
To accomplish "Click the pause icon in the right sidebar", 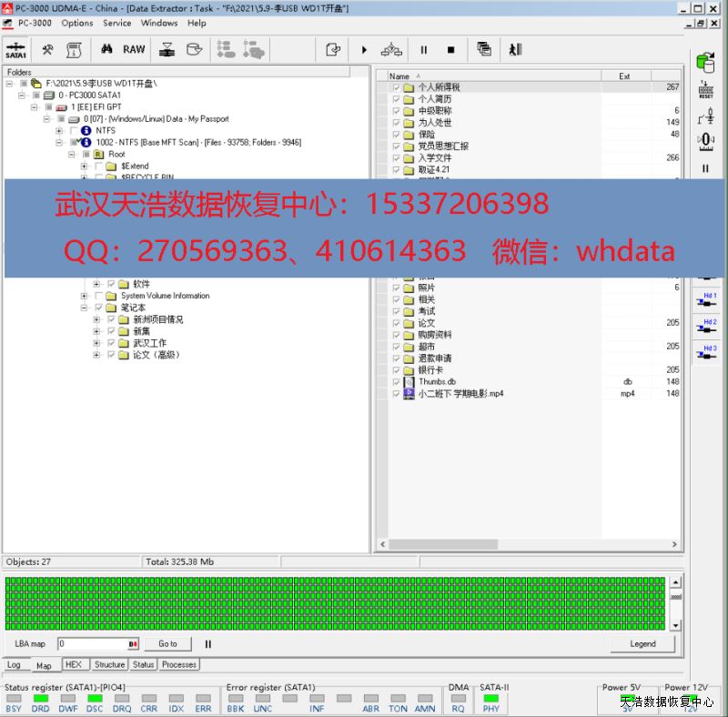I will (x=705, y=168).
